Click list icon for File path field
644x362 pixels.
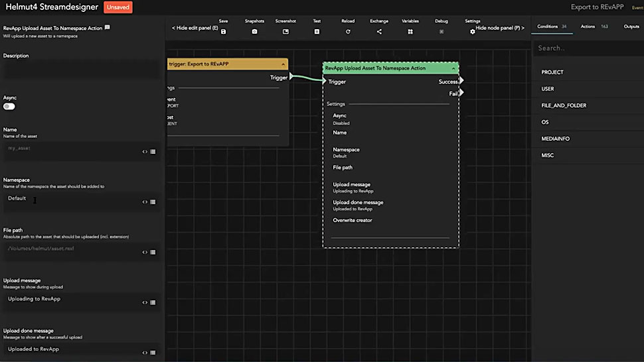[x=153, y=252]
